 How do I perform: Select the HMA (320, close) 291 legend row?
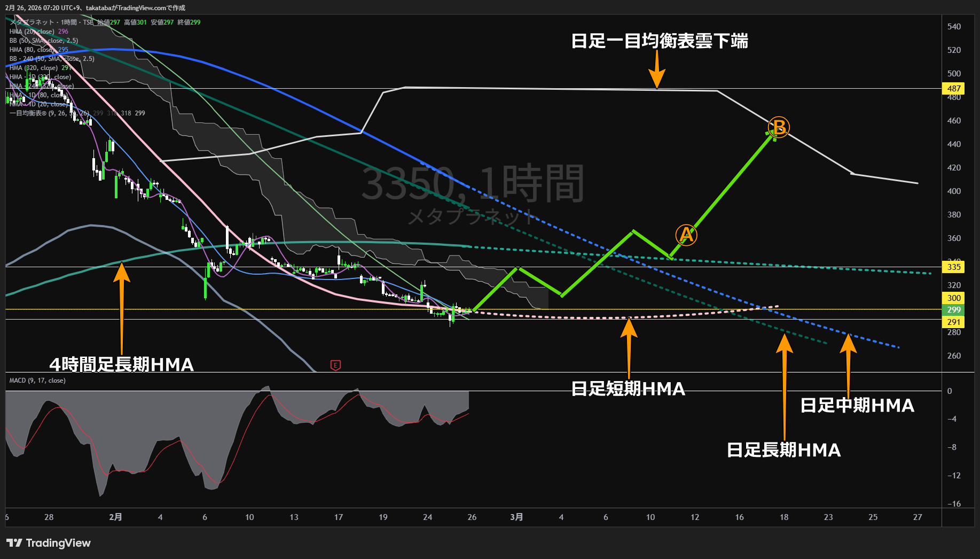(40, 68)
